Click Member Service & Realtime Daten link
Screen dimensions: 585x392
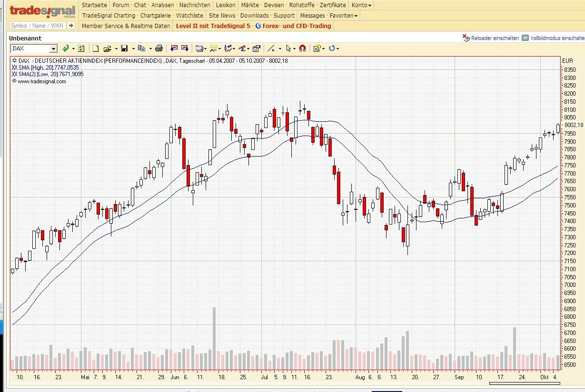coord(126,26)
